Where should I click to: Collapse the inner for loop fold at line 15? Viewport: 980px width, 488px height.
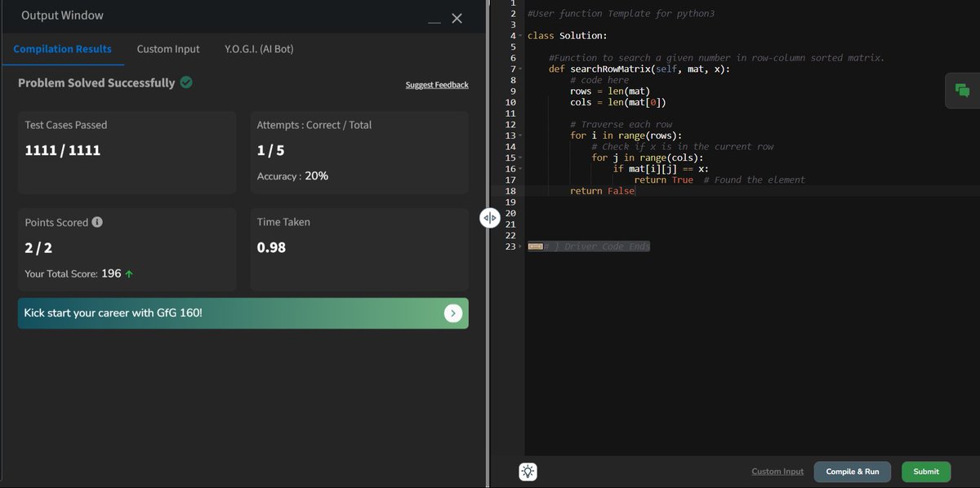click(x=519, y=157)
